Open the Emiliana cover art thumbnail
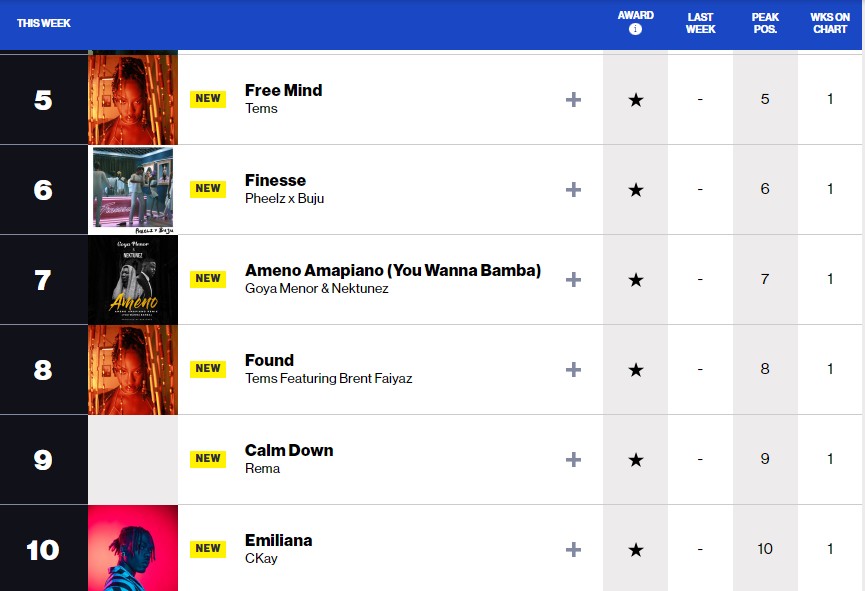 [133, 548]
